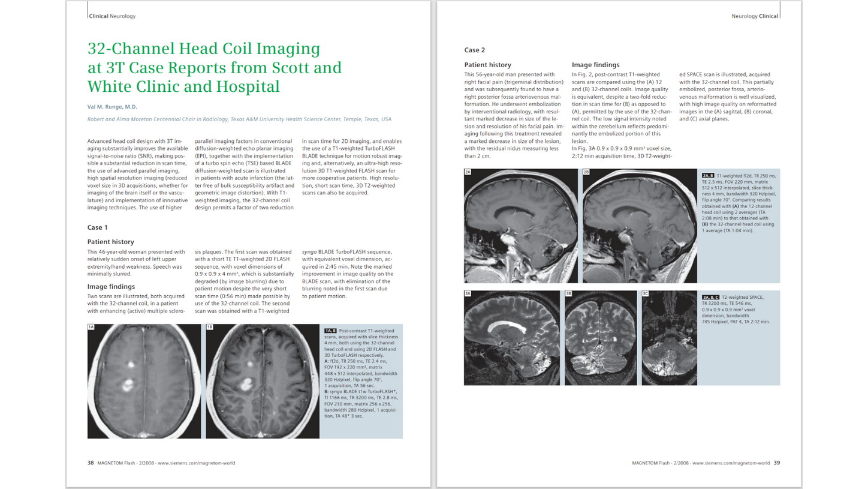Open brain MRI image 1A
The height and width of the screenshot is (489, 868).
(x=144, y=381)
